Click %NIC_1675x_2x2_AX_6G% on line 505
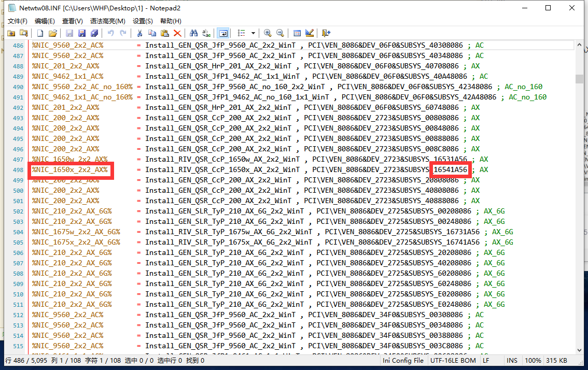 76,243
